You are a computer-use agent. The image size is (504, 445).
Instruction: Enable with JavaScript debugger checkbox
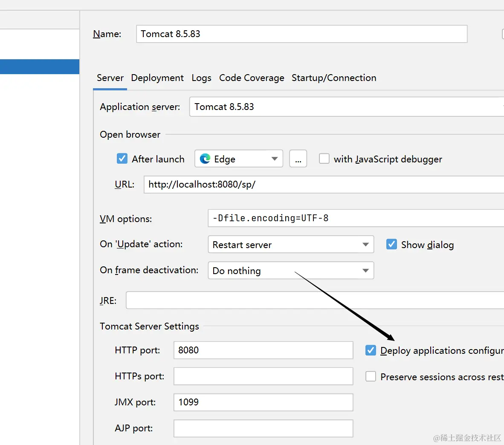click(324, 159)
